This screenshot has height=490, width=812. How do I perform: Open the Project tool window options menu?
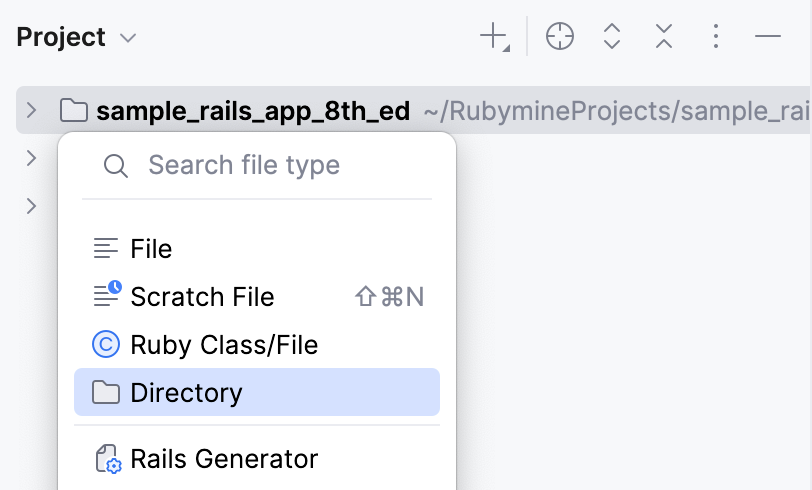click(715, 38)
